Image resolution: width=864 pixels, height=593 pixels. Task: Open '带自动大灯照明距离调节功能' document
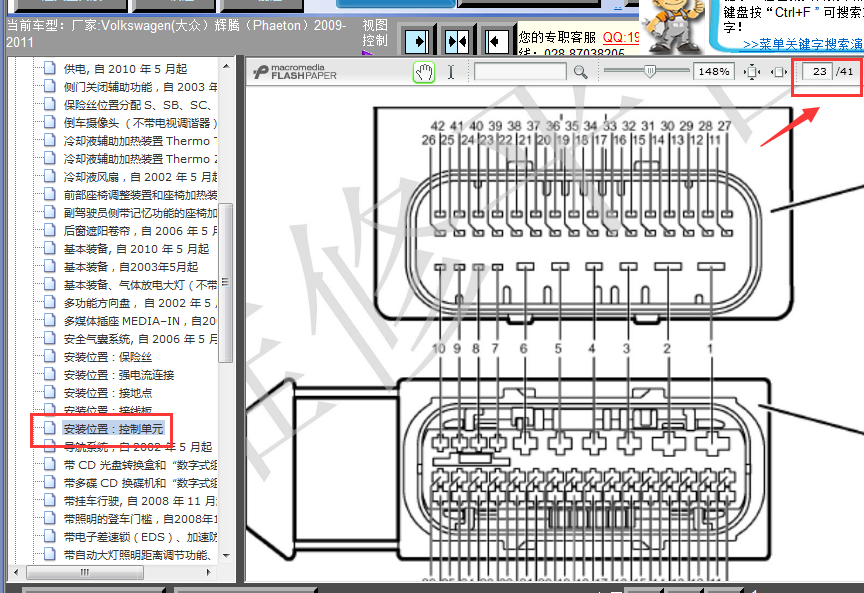[137, 555]
